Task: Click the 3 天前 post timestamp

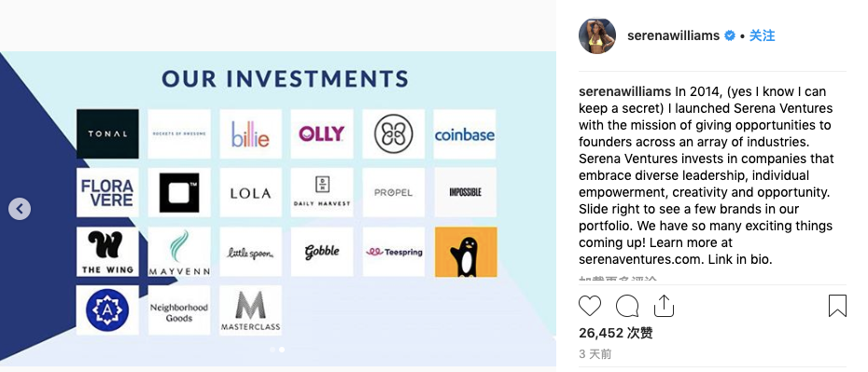Action: click(x=595, y=353)
